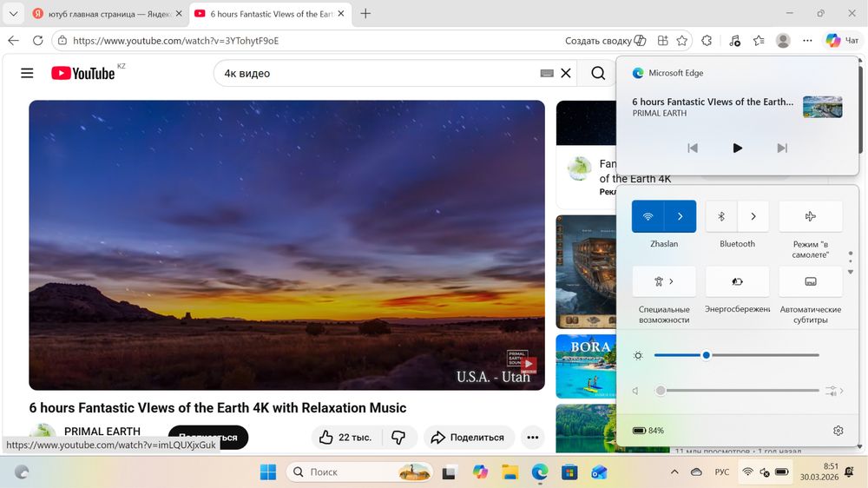This screenshot has width=868, height=488.
Task: Click the main video player
Action: point(286,245)
